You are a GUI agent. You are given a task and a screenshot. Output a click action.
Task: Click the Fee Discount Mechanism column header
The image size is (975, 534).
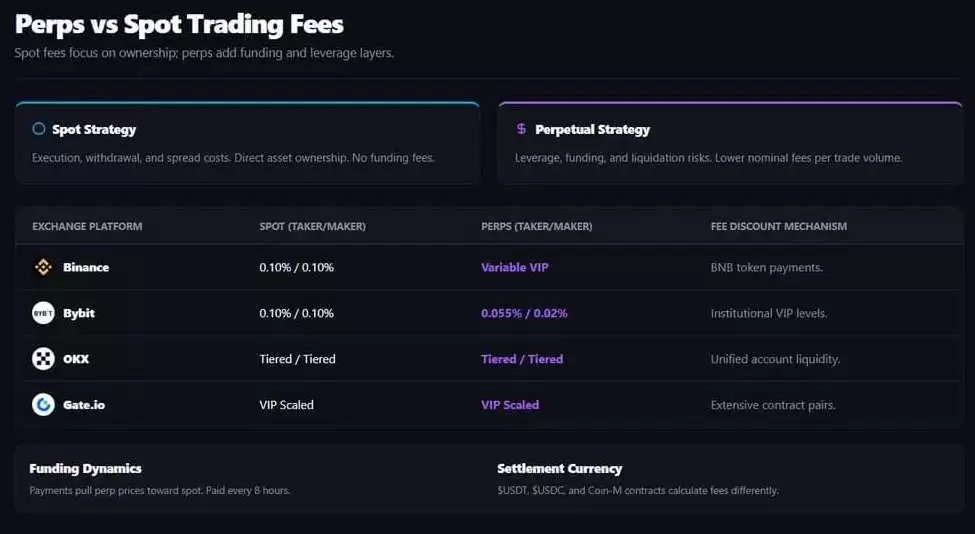pos(779,226)
